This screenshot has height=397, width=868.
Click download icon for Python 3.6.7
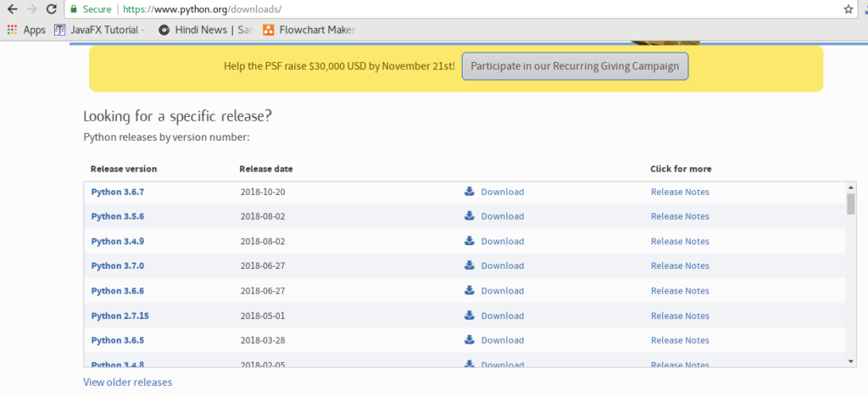[470, 192]
